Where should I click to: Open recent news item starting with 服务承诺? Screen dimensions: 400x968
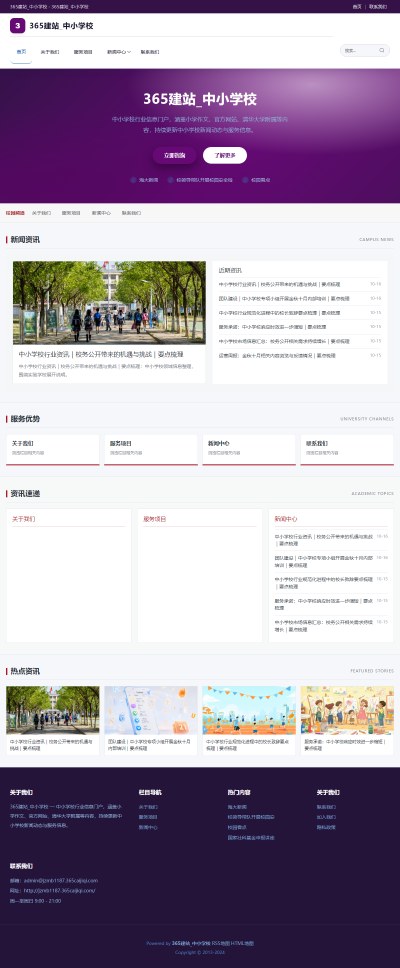tap(272, 327)
